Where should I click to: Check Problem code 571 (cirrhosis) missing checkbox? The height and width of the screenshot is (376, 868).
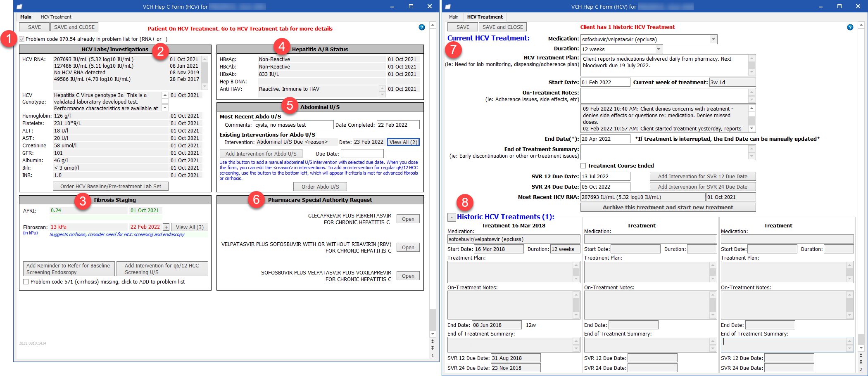click(x=26, y=281)
